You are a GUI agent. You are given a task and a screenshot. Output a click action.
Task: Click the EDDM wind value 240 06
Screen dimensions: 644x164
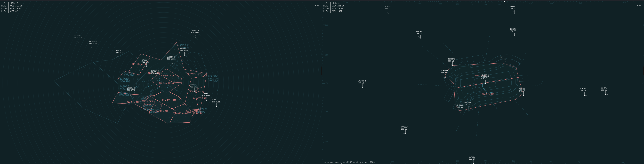[341, 6]
